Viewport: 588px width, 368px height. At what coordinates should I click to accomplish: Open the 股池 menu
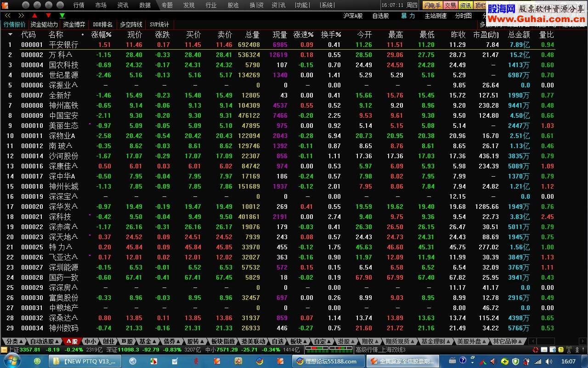233,5
